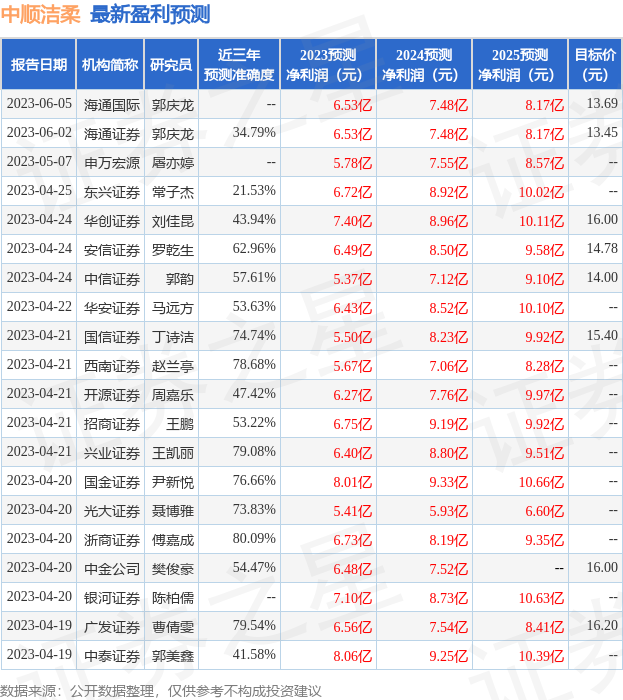
Task: Select the 银河证券 institution cell
Action: tap(112, 598)
